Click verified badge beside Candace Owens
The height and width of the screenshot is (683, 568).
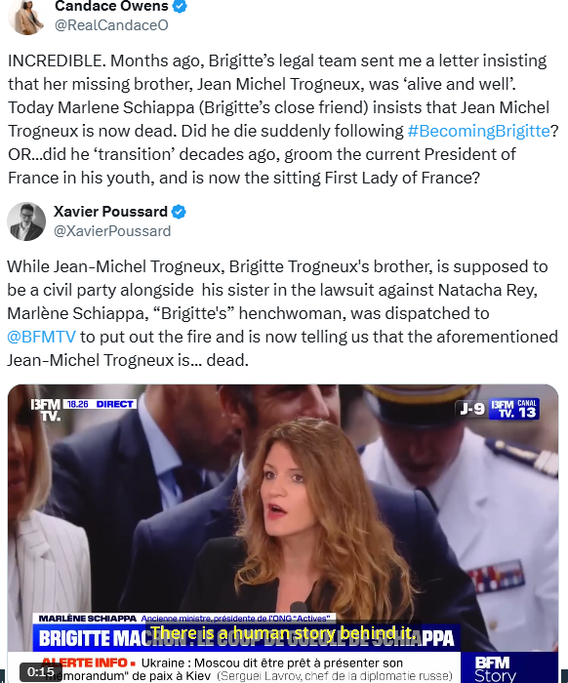tap(179, 6)
